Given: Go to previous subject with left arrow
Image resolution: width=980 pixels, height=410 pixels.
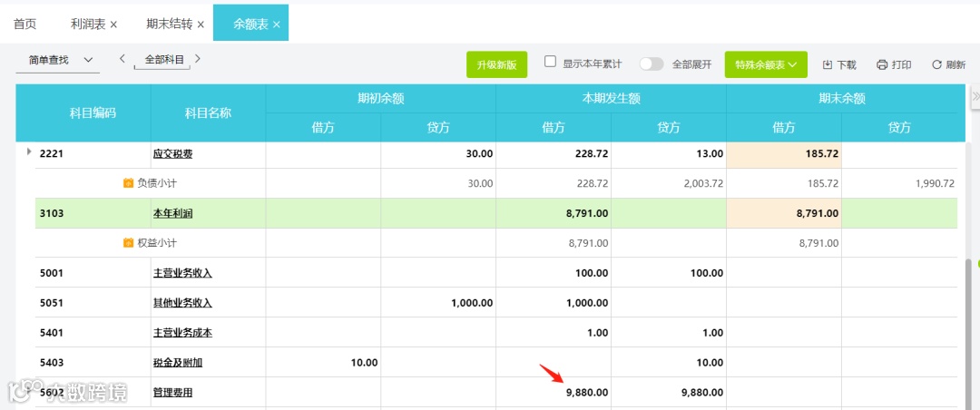Looking at the screenshot, I should coord(122,59).
